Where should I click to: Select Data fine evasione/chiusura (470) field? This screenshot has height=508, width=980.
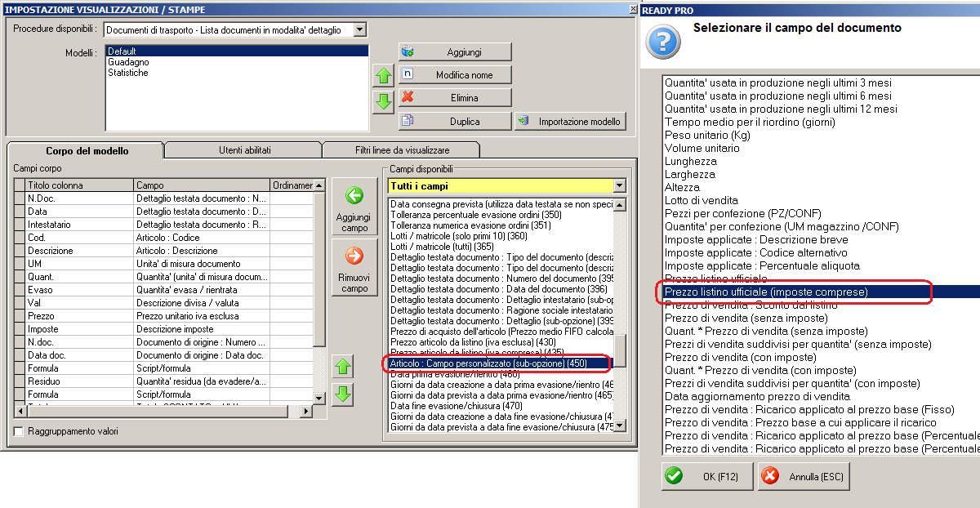coord(500,406)
